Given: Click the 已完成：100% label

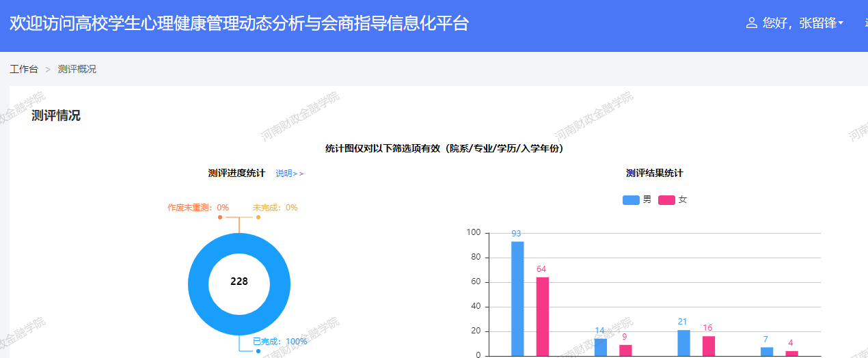Looking at the screenshot, I should click(x=280, y=342).
